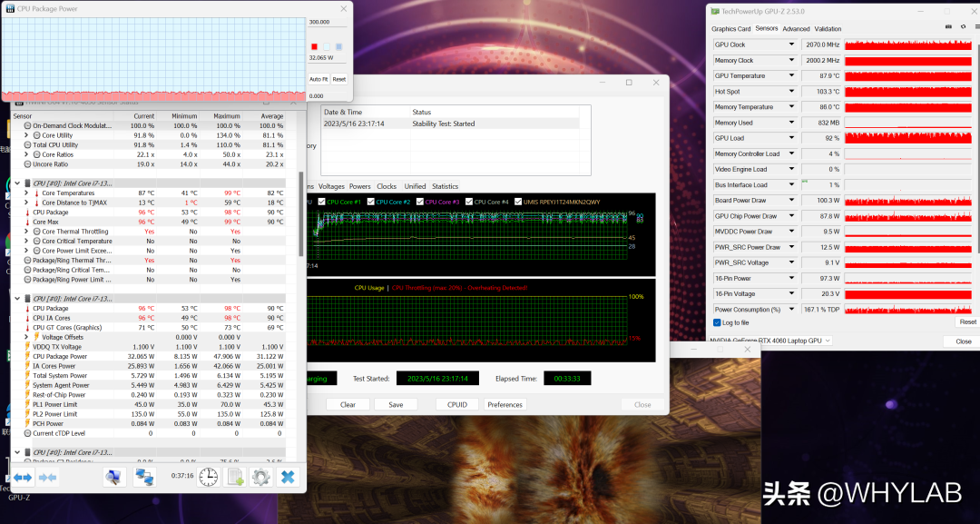Click HWiNFO sensor list vertical scrollbar
Screen dimensions: 980x524
[300, 213]
